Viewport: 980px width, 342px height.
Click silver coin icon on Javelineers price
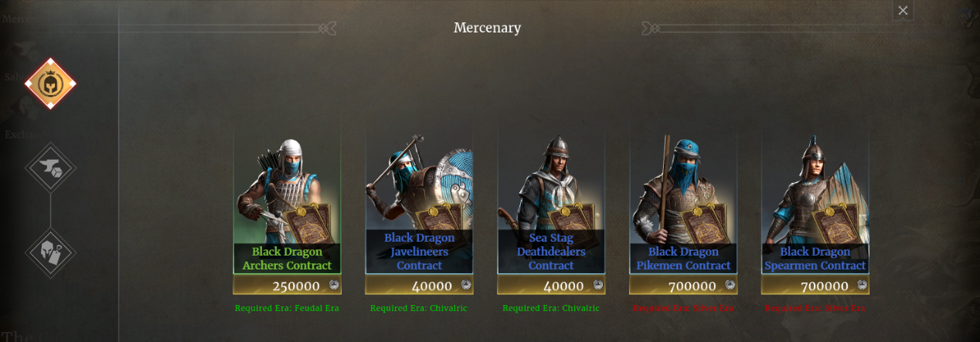466,286
